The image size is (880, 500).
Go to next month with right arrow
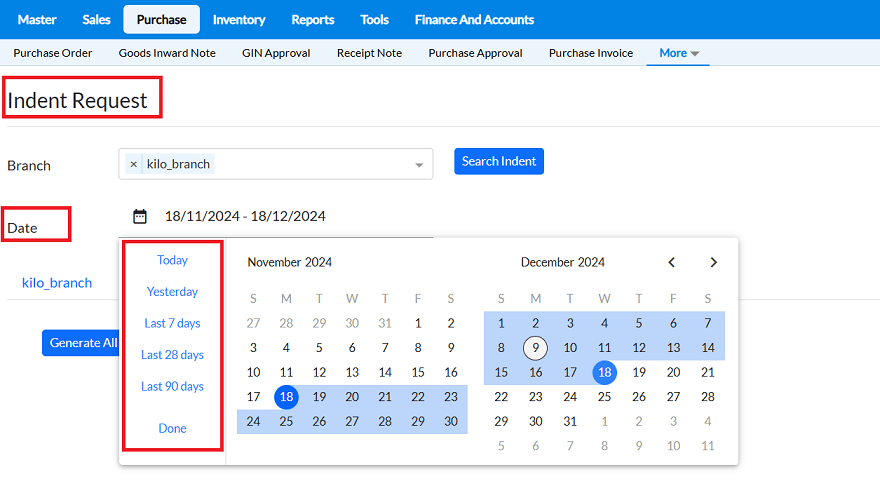pos(713,262)
